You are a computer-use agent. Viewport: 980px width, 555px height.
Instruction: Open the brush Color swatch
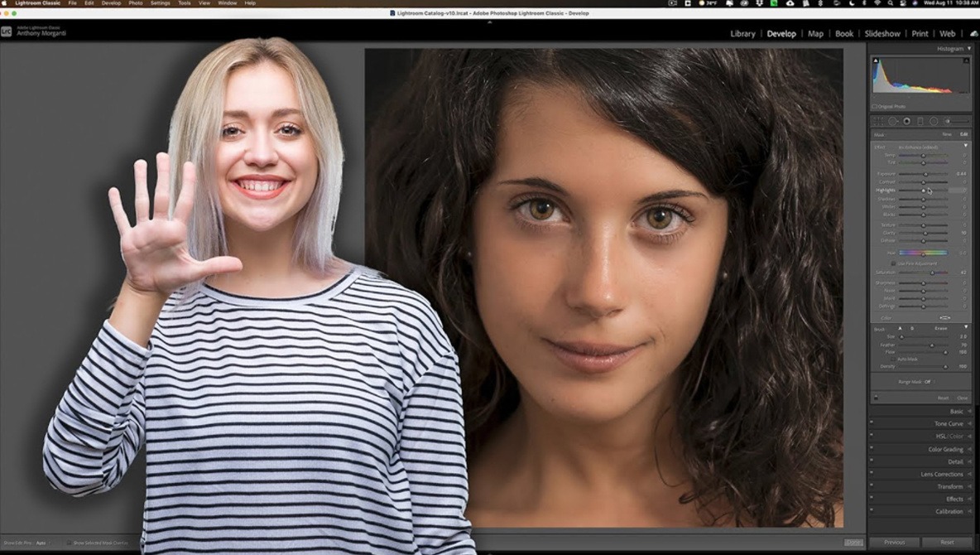(944, 318)
